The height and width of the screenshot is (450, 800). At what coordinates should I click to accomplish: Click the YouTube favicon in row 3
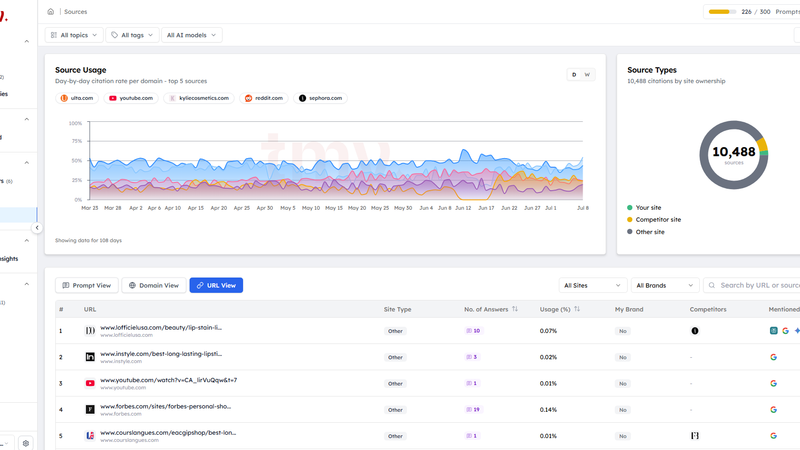[x=90, y=383]
